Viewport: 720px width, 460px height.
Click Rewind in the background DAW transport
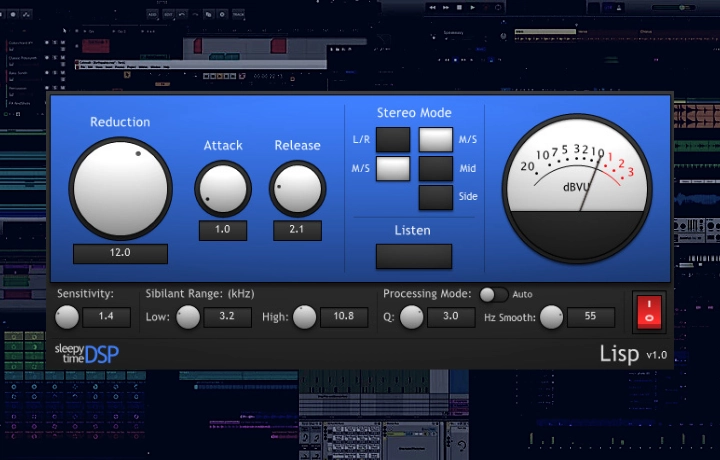[x=433, y=7]
